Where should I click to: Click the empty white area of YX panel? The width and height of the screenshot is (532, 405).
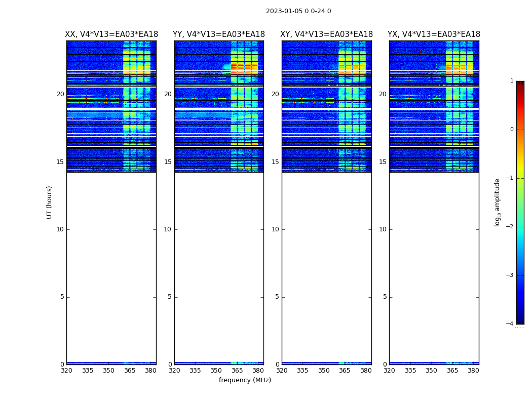[434, 267]
